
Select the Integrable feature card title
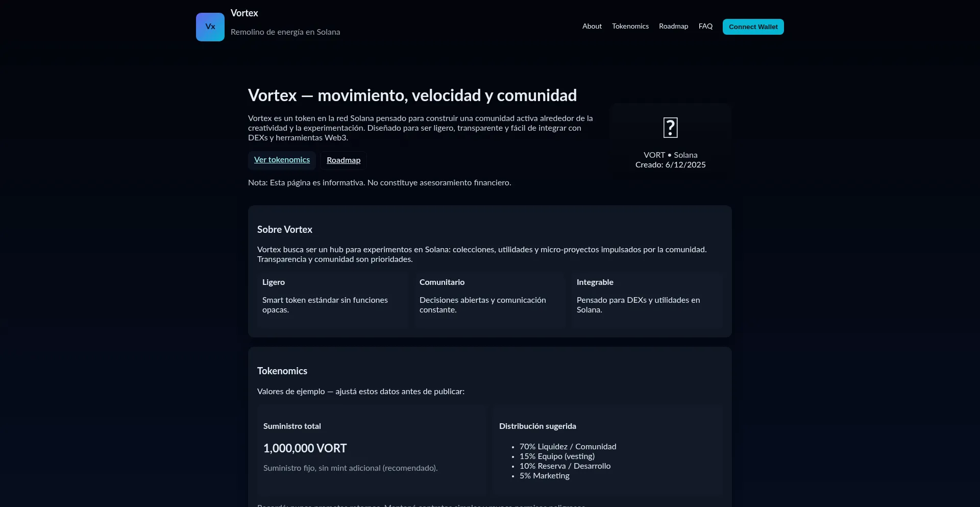click(x=595, y=282)
